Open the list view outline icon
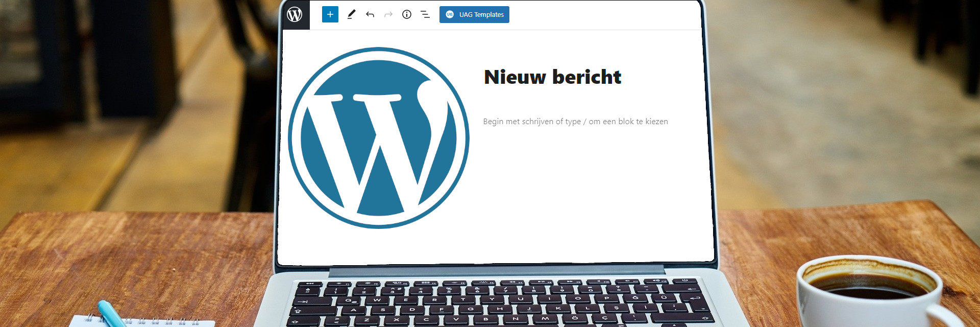980x327 pixels. [x=425, y=15]
